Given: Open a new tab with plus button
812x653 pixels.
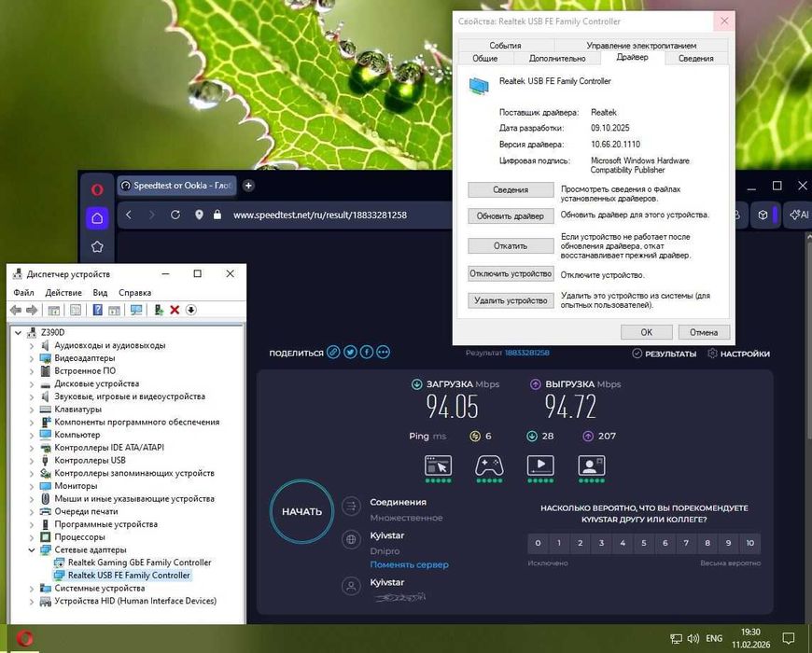Looking at the screenshot, I should pyautogui.click(x=248, y=186).
